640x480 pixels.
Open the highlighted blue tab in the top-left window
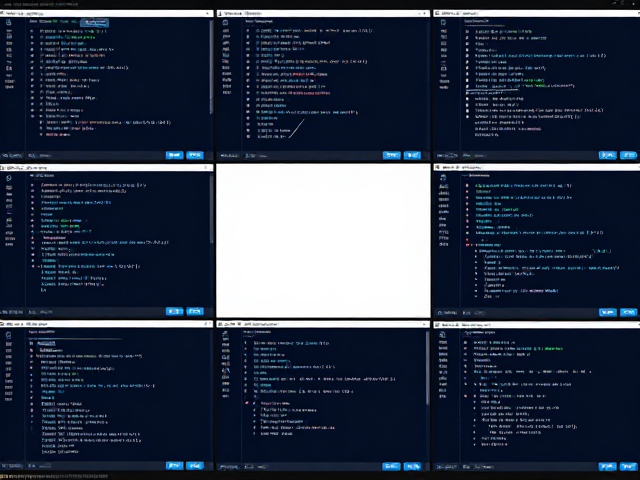(95, 22)
